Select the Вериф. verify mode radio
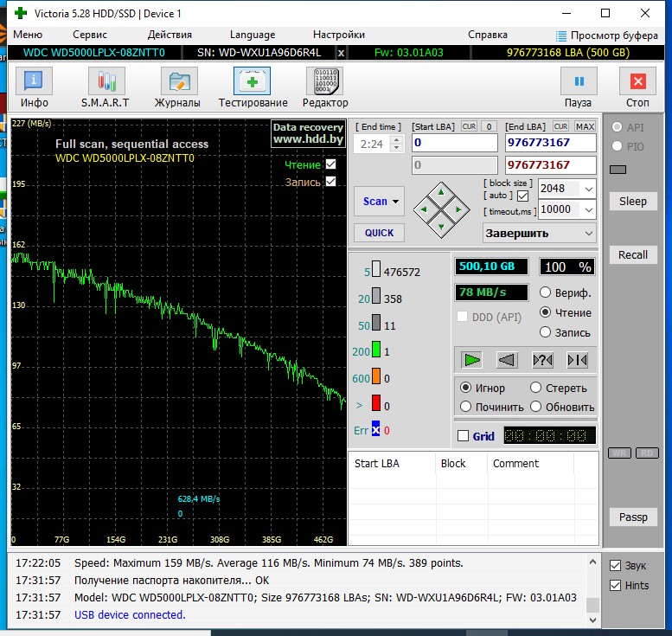The height and width of the screenshot is (636, 672). point(545,292)
